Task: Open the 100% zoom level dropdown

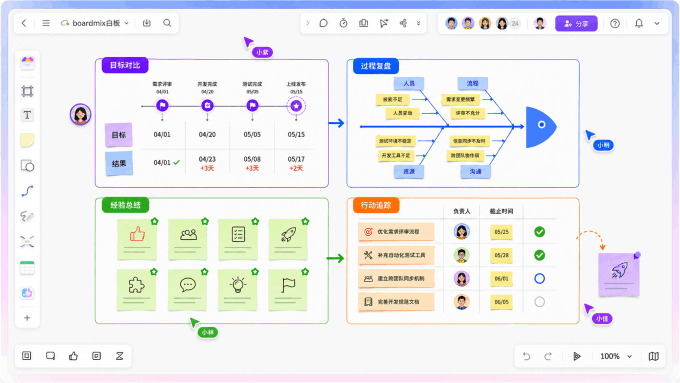Action: (616, 356)
